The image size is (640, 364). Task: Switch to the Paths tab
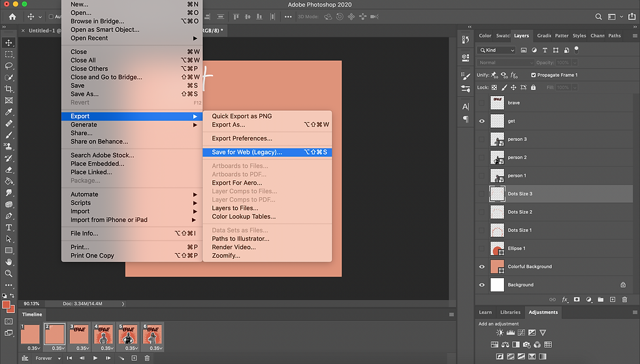coord(615,36)
